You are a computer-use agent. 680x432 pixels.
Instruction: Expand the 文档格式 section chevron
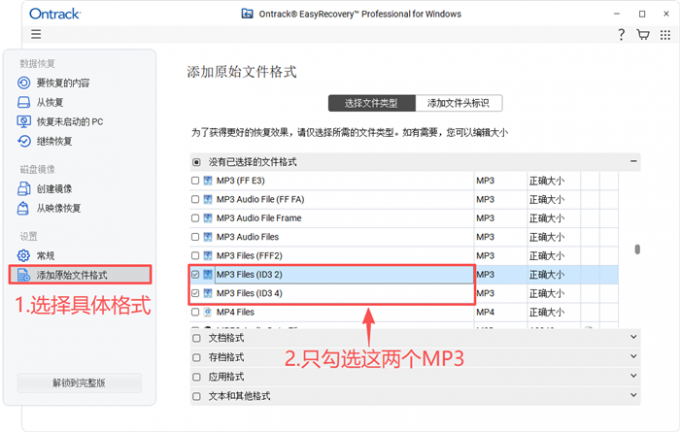(633, 337)
